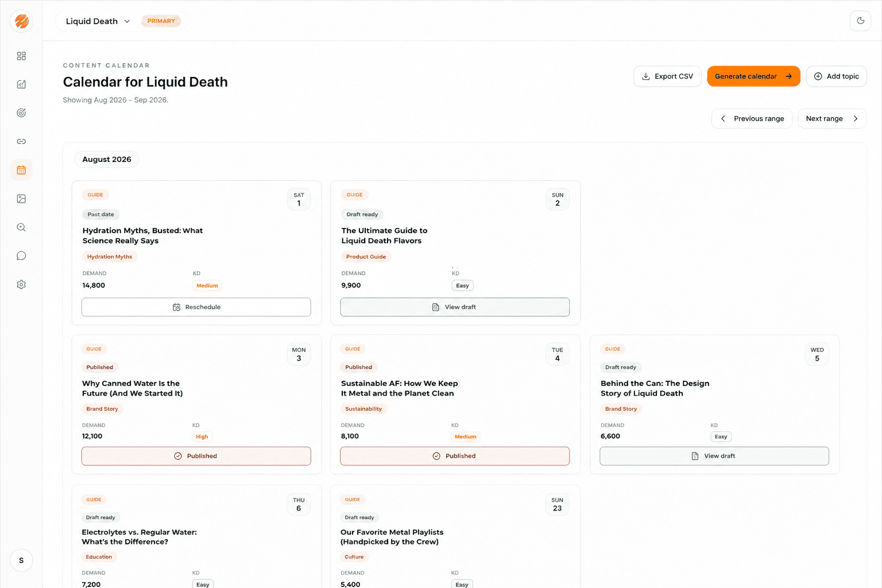The height and width of the screenshot is (588, 882).
Task: Click the 14,800 demand value
Action: click(94, 285)
